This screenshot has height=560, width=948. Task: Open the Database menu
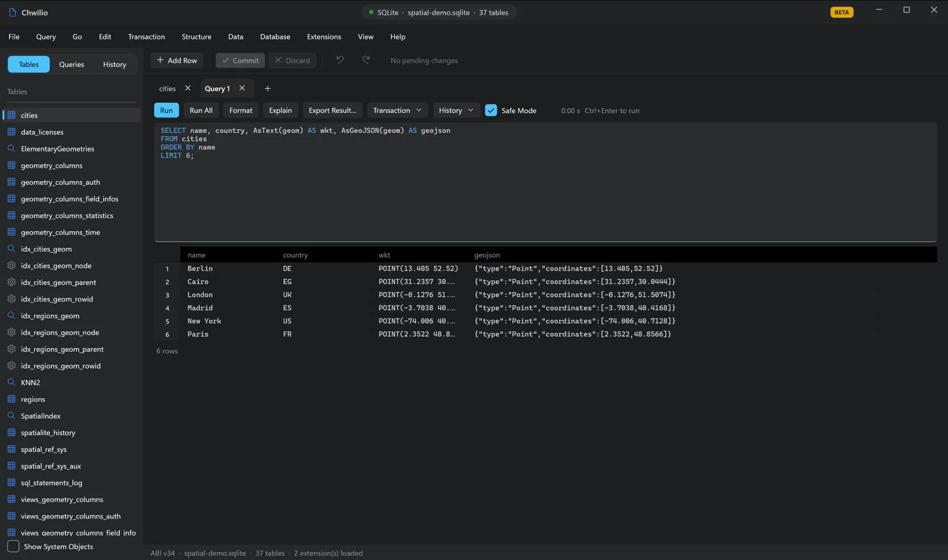tap(275, 37)
